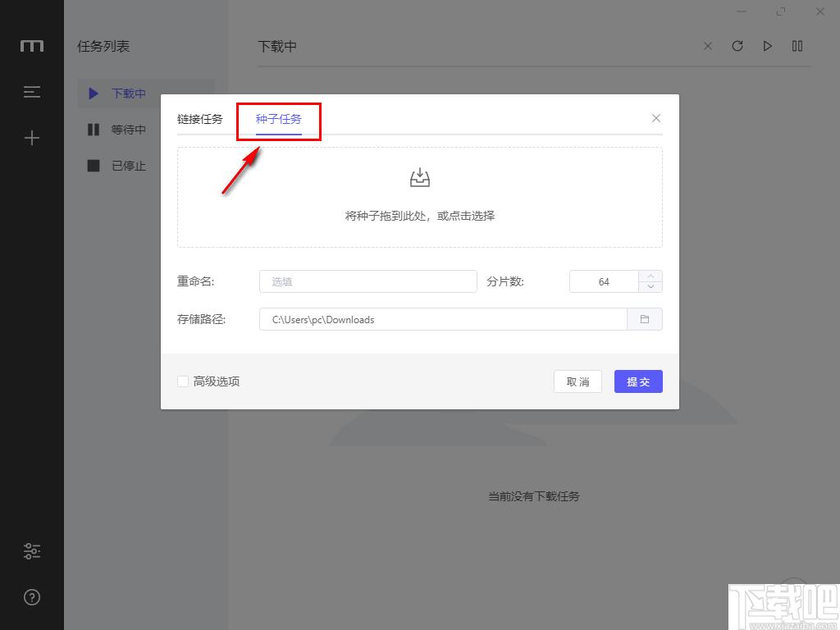Screen dimensions: 840x630
Task: Open preferences sliders icon in sidebar
Action: (32, 551)
